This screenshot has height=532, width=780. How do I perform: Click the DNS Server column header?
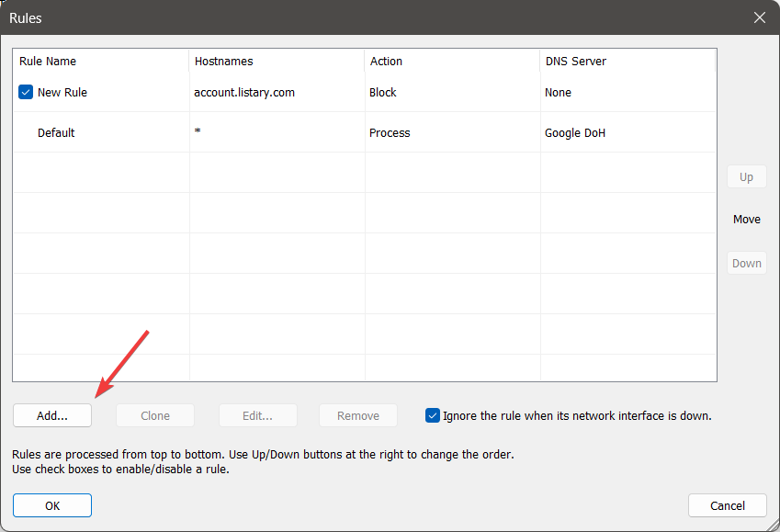click(x=575, y=62)
